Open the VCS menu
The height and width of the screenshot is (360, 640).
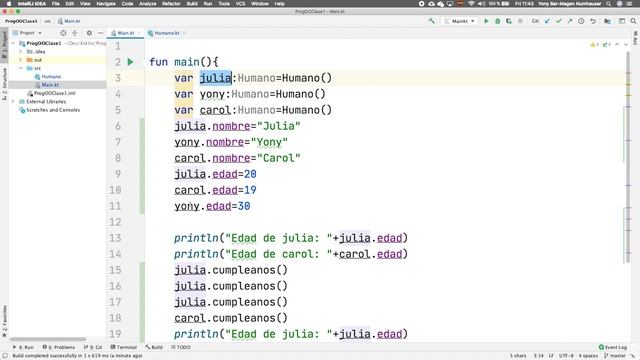240,4
